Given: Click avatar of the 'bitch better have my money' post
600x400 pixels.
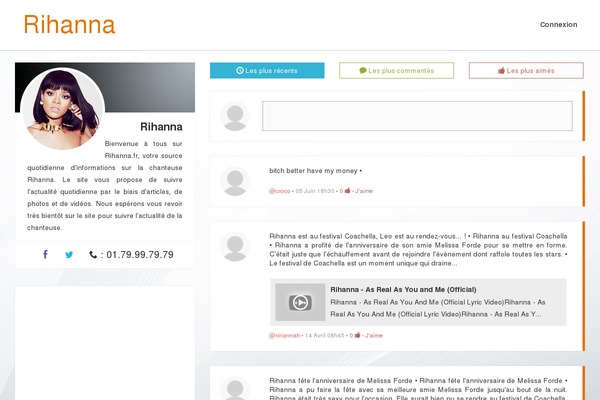Looking at the screenshot, I should [x=235, y=181].
